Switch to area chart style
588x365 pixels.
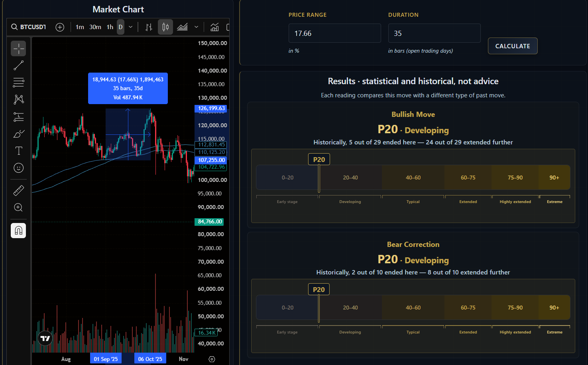182,27
